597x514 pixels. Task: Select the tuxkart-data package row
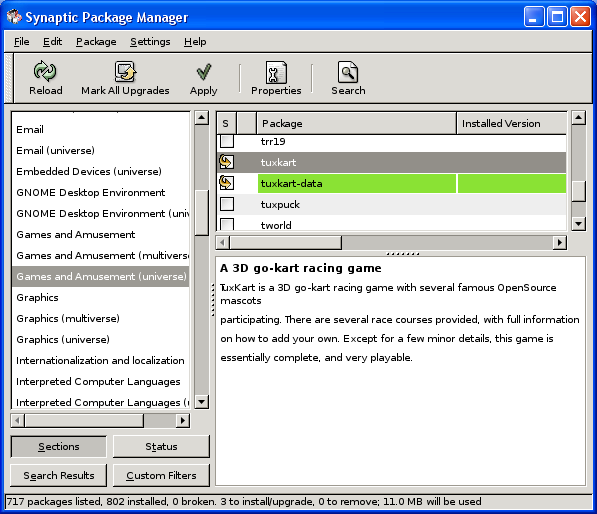[391, 183]
